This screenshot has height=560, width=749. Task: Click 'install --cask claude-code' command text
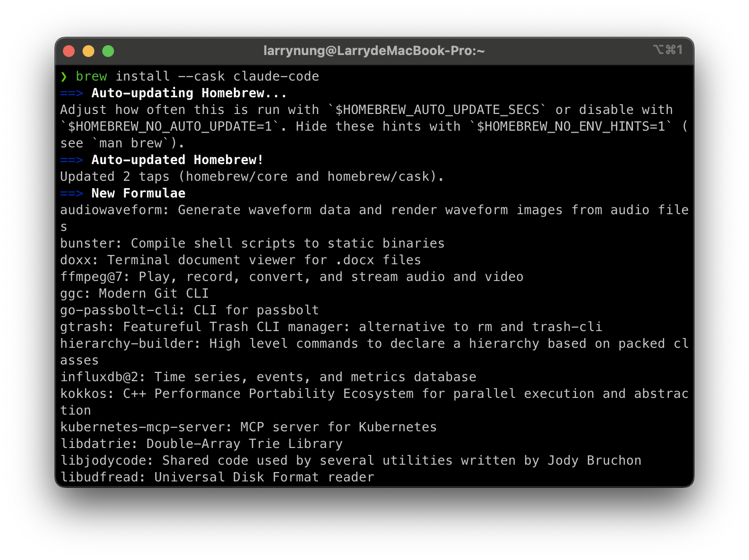coord(217,77)
